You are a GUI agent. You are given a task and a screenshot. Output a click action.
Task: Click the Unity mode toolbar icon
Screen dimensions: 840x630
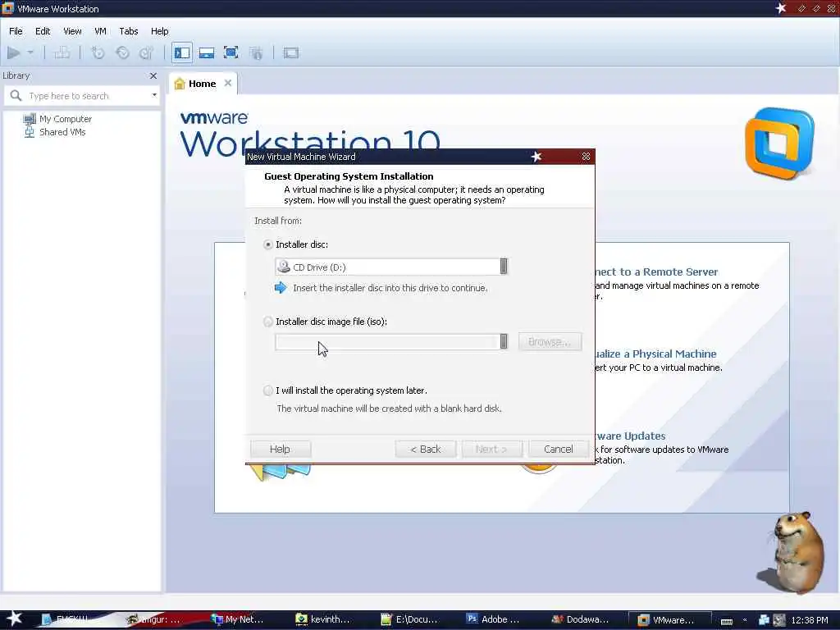click(x=257, y=52)
